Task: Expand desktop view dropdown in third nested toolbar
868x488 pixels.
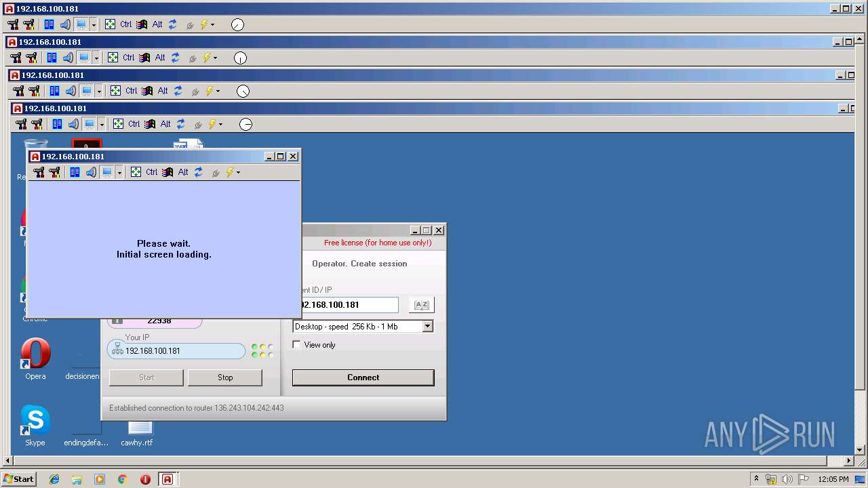Action: tap(99, 91)
